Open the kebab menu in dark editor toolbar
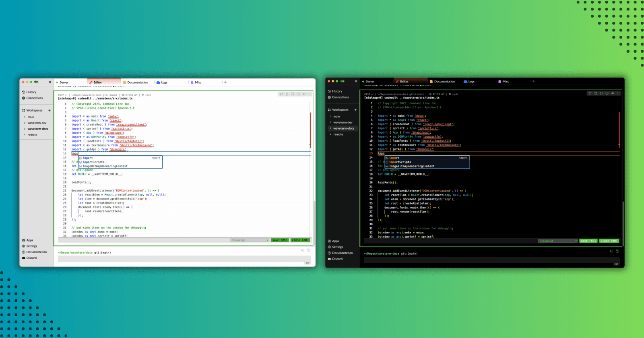644x338 pixels. pos(618,93)
